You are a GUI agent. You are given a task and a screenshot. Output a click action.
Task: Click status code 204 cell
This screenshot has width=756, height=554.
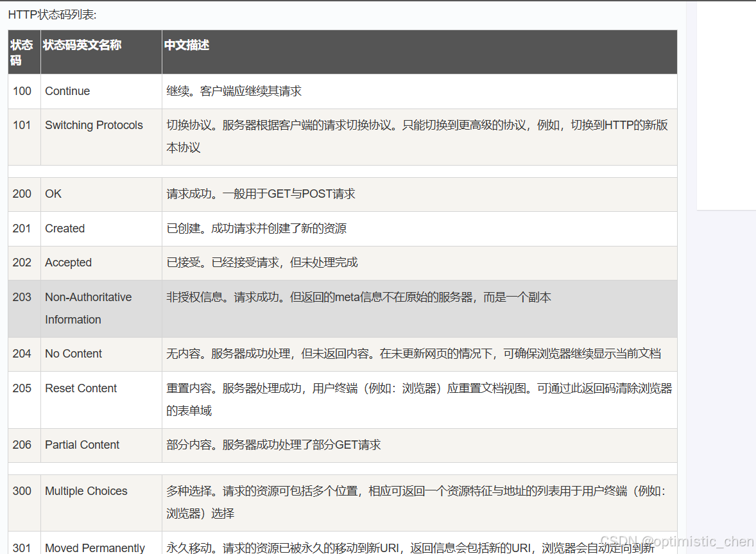pos(24,354)
